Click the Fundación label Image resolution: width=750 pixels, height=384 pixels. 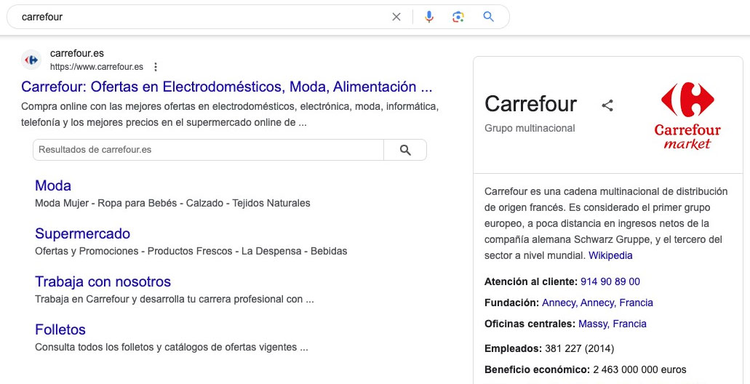pos(512,303)
